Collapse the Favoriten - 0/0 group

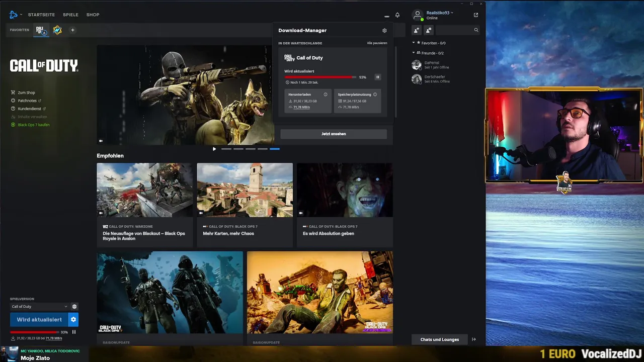coord(414,43)
